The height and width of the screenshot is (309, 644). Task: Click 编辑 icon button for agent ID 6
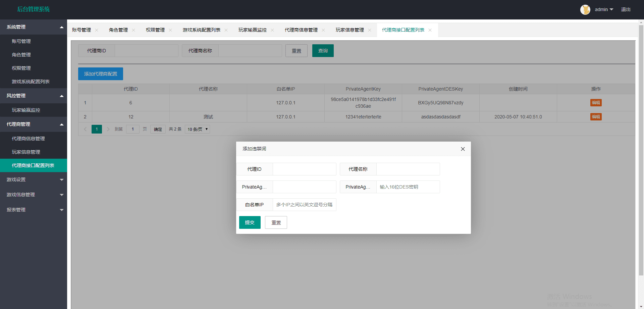(596, 103)
